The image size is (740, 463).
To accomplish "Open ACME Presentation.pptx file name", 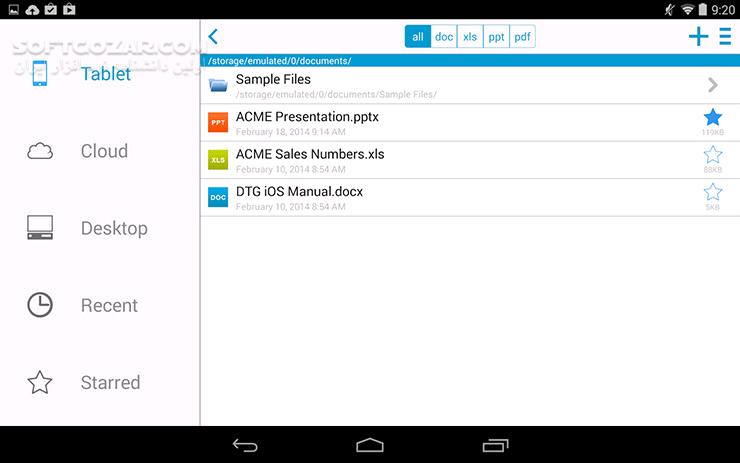I will 307,117.
